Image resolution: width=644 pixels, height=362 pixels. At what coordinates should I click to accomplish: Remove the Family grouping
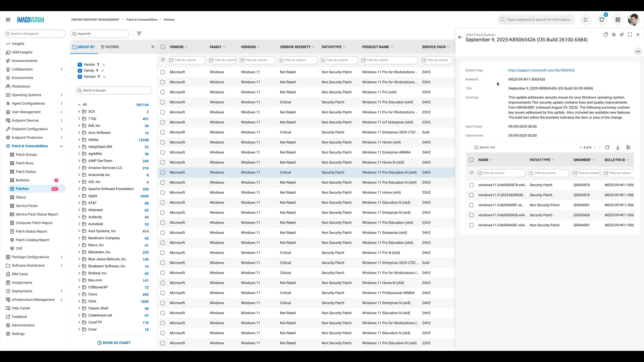tap(103, 71)
